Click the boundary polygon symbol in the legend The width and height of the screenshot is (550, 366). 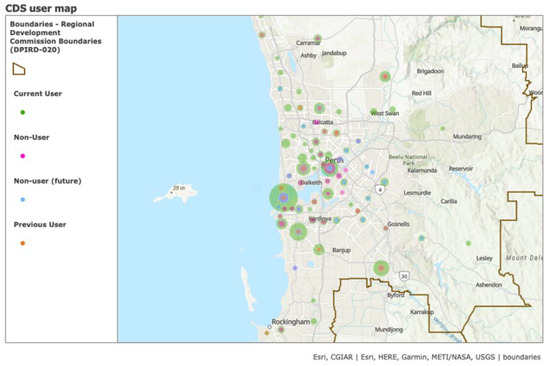point(19,69)
